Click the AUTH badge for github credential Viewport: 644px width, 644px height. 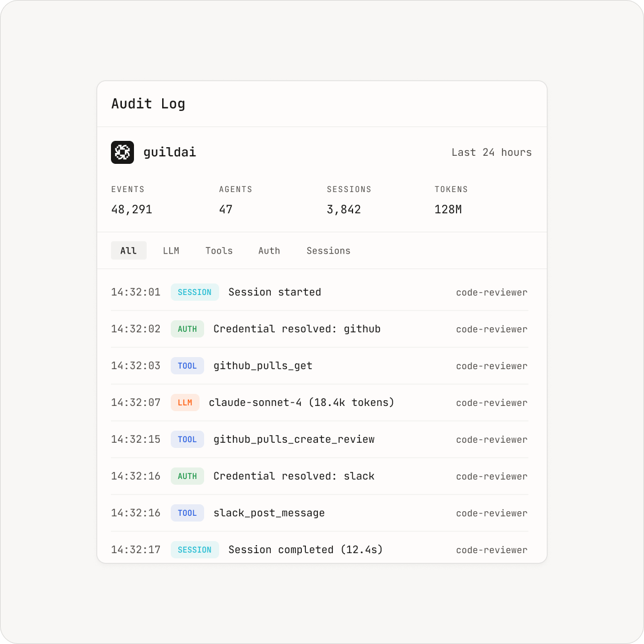pos(187,329)
